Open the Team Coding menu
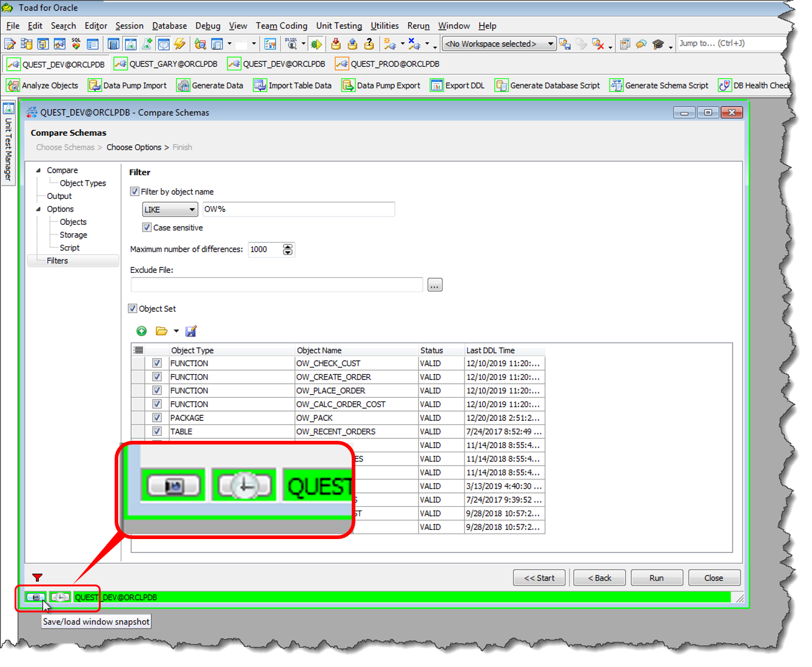Viewport: 812px width, 667px height. click(281, 25)
